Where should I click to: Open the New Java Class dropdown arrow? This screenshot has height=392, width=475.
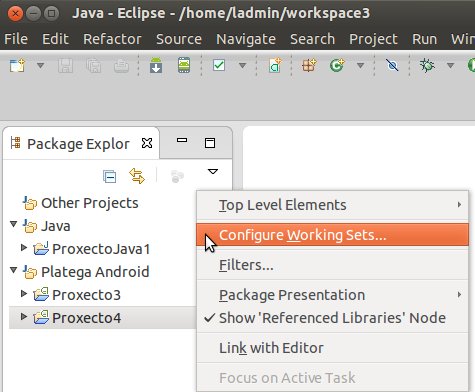pos(360,65)
